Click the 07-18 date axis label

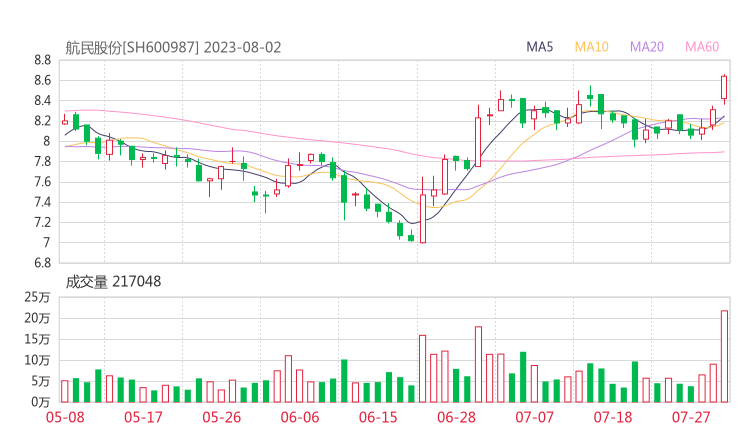(613, 417)
